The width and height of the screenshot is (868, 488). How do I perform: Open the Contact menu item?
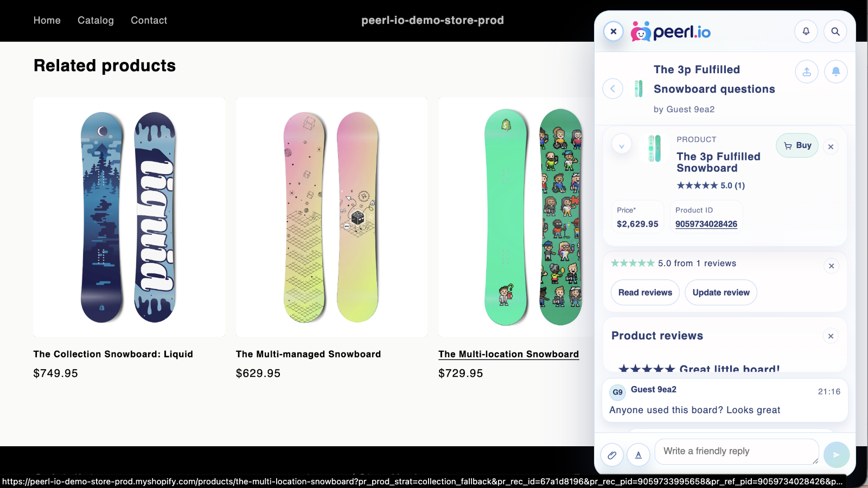click(149, 21)
